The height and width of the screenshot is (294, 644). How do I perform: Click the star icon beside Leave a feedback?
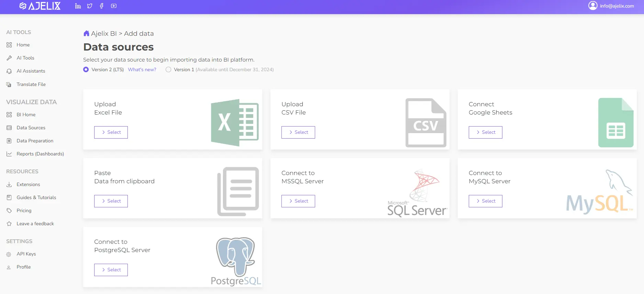click(x=9, y=224)
